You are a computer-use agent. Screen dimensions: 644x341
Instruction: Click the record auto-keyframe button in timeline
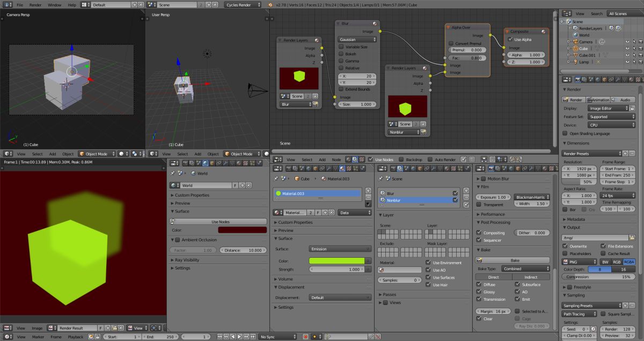[x=305, y=337]
